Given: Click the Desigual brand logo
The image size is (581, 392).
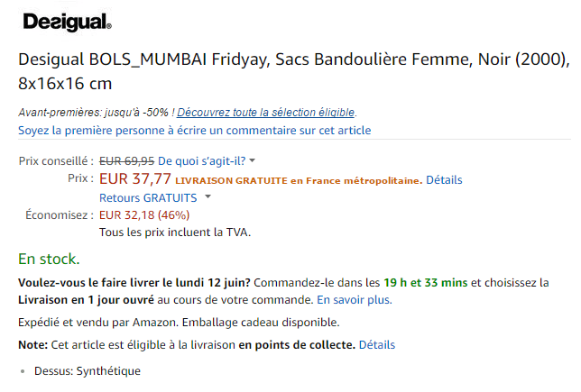Looking at the screenshot, I should (x=66, y=22).
